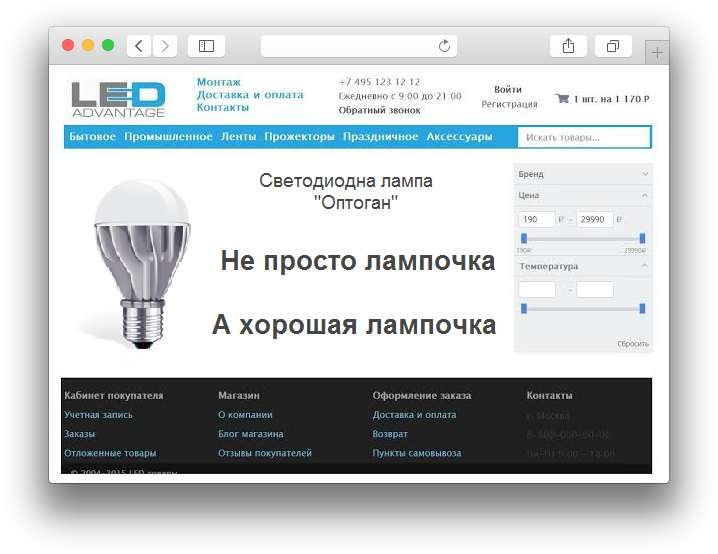
Task: Open О компании footer link
Action: [x=245, y=415]
